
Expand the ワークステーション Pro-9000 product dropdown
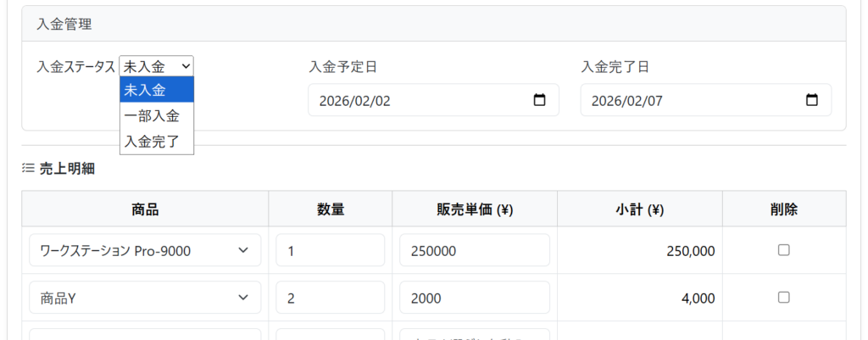tap(243, 250)
